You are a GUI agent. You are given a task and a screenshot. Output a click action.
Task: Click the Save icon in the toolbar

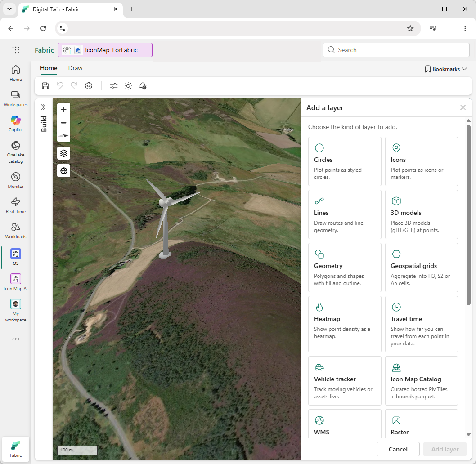point(45,86)
